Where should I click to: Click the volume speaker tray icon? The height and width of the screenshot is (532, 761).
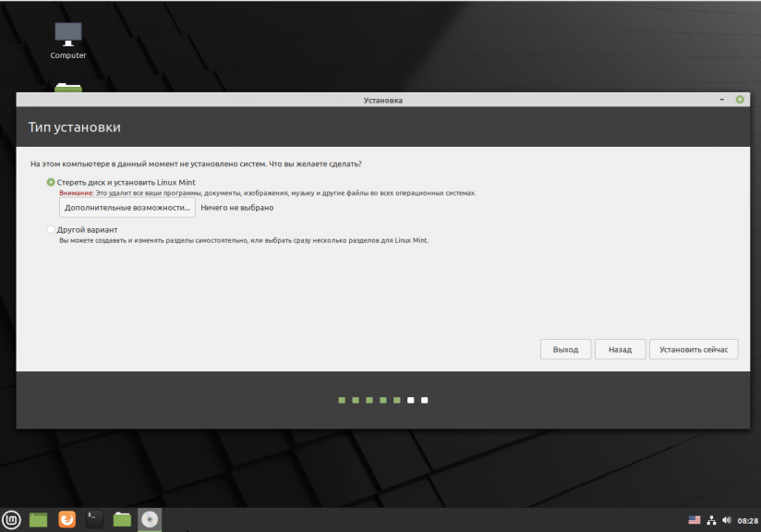[x=727, y=521]
